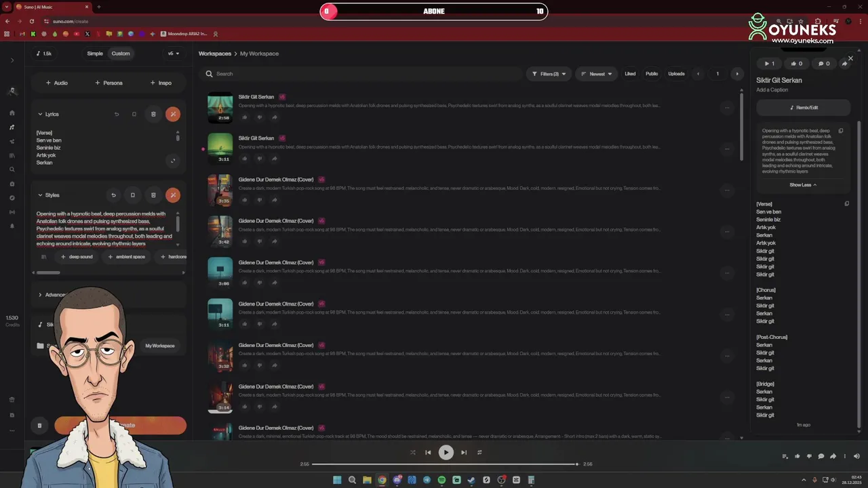Undo changes in the Lyrics section
Viewport: 868px width, 488px height.
point(117,114)
